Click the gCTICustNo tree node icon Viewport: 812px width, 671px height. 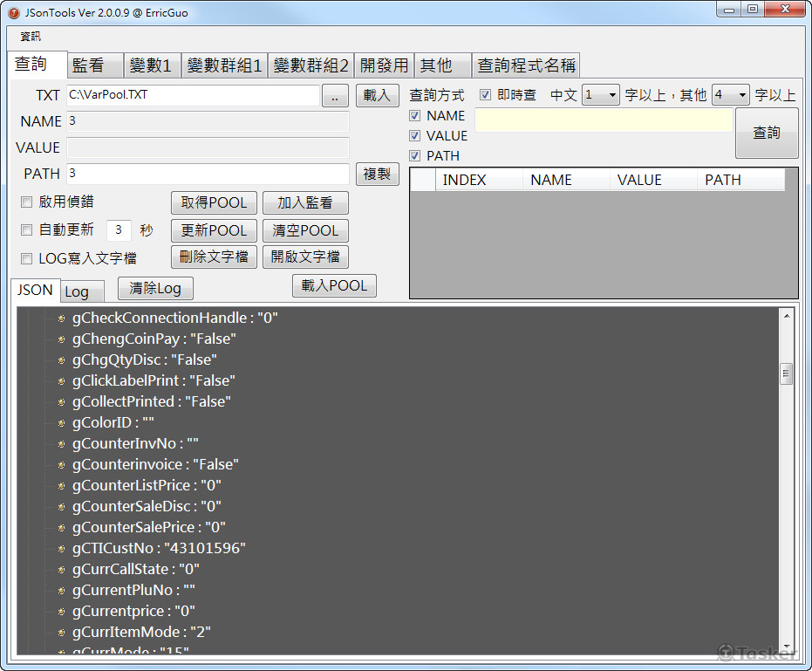coord(61,549)
